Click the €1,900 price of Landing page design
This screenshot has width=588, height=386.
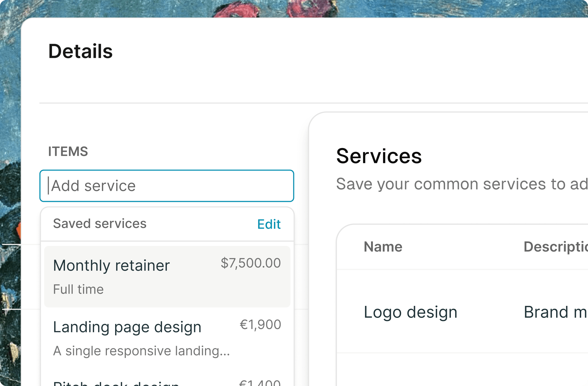pos(260,325)
